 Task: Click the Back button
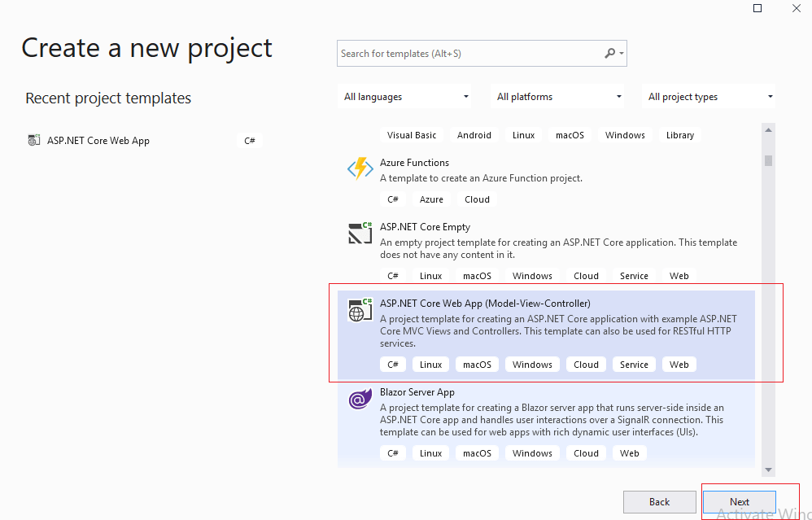click(x=659, y=501)
